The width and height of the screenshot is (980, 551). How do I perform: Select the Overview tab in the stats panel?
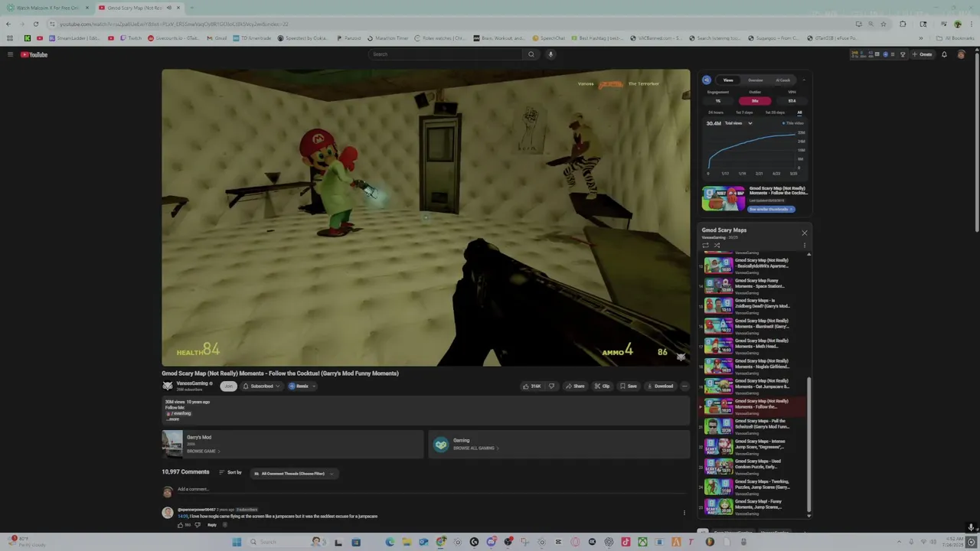(x=756, y=80)
